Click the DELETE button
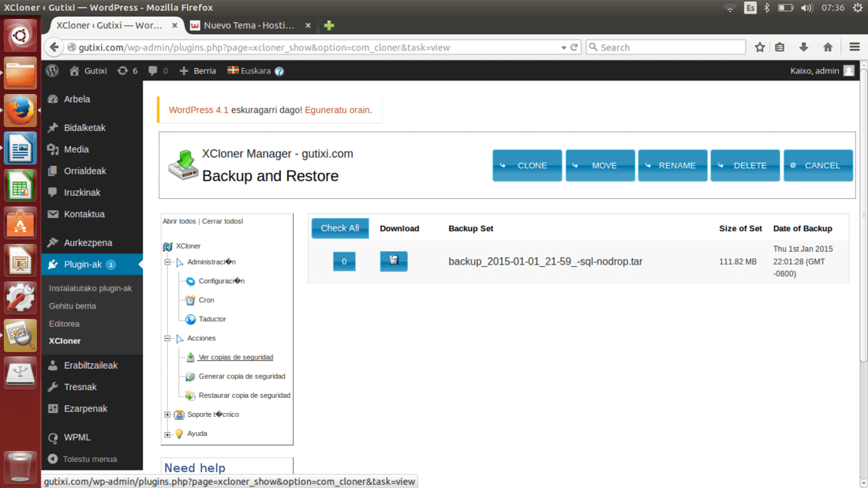The width and height of the screenshot is (868, 488). pyautogui.click(x=745, y=165)
